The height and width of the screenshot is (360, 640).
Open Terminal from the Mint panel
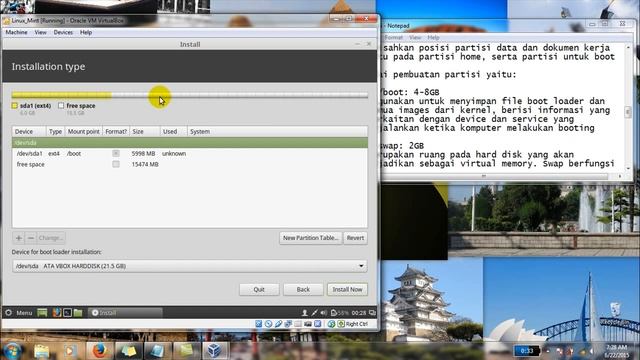tap(67, 313)
